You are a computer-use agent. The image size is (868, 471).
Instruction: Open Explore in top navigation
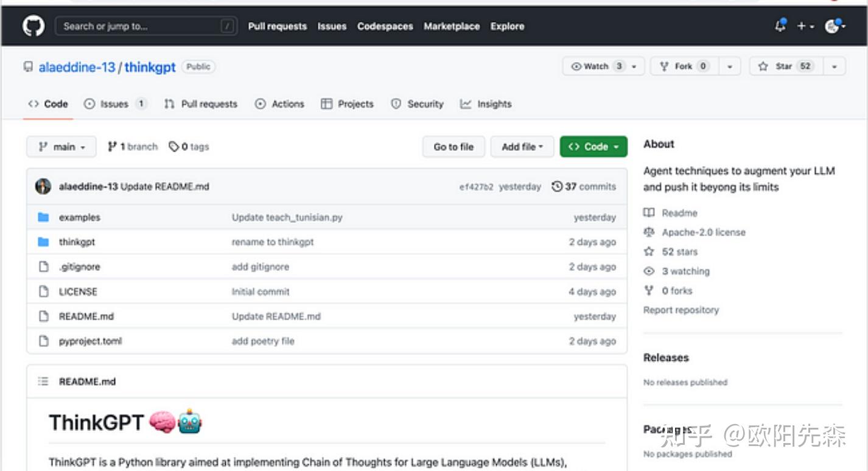pyautogui.click(x=508, y=26)
